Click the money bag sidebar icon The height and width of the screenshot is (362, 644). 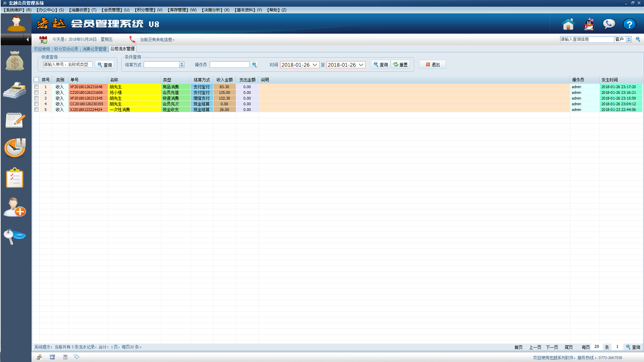pyautogui.click(x=15, y=61)
